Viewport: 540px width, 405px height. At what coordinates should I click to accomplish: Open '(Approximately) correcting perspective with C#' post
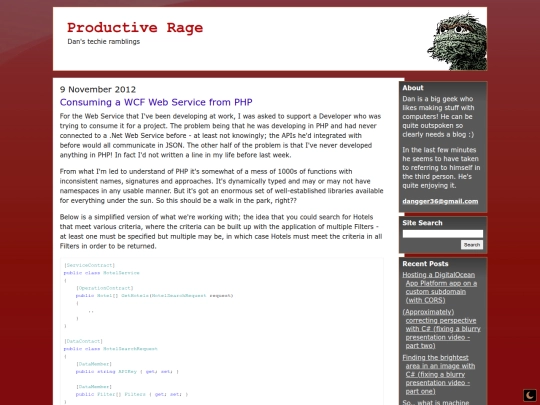(441, 329)
